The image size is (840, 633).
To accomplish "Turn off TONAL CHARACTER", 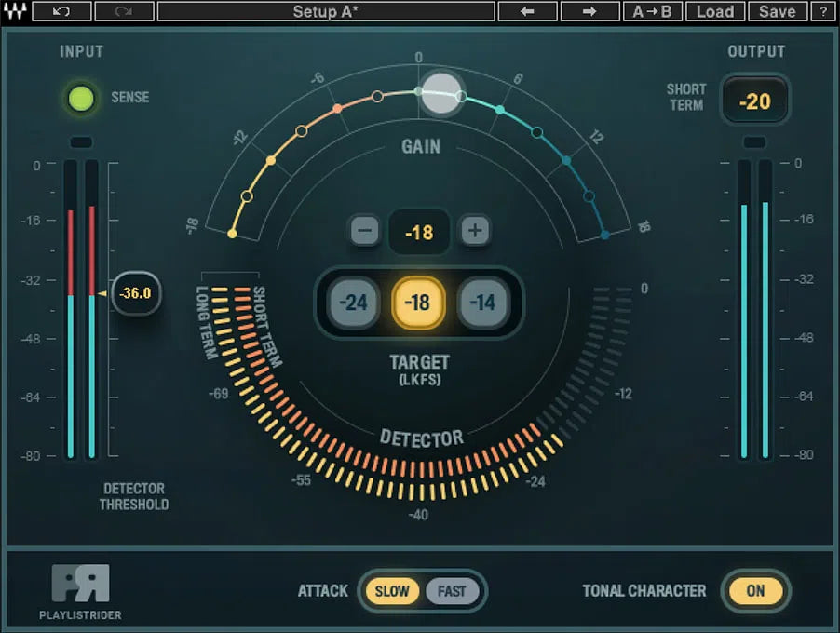I will coord(756,591).
